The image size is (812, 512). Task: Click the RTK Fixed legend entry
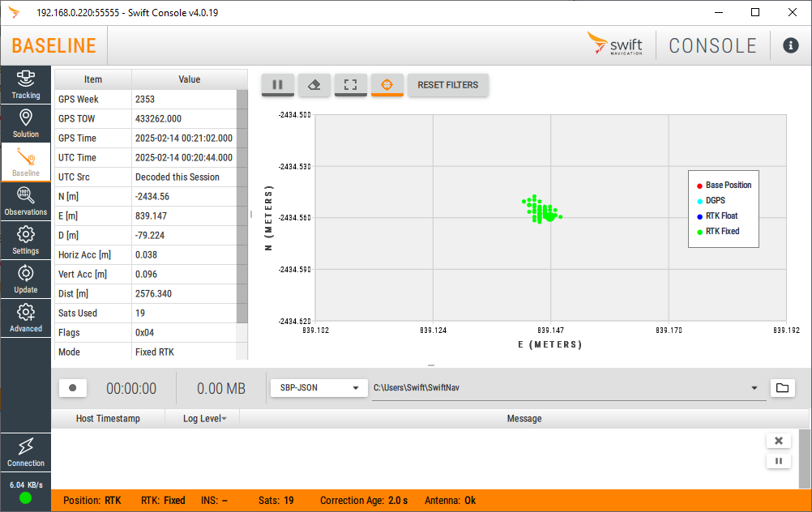point(718,232)
